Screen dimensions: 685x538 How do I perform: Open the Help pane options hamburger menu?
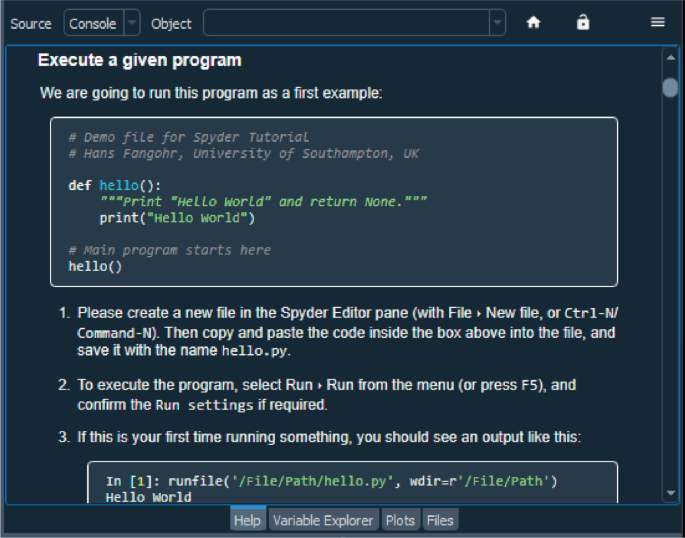tap(657, 23)
